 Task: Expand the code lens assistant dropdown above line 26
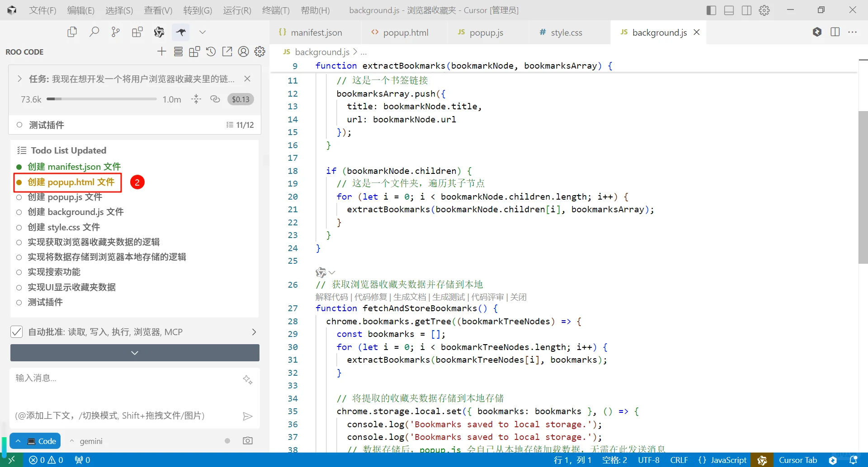[332, 272]
